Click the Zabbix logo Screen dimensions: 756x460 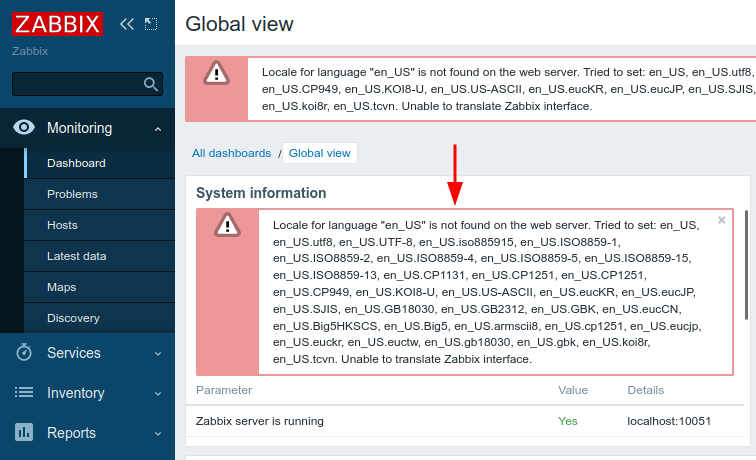[x=57, y=24]
